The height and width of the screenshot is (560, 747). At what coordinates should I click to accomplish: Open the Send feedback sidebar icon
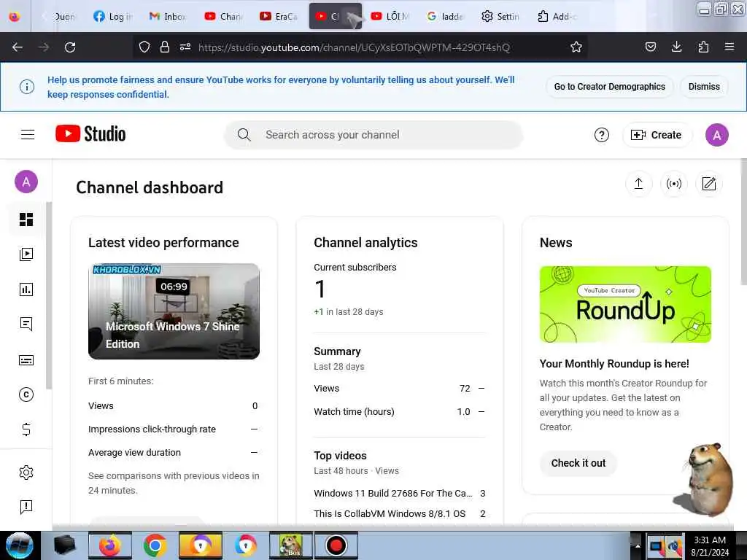coord(26,507)
